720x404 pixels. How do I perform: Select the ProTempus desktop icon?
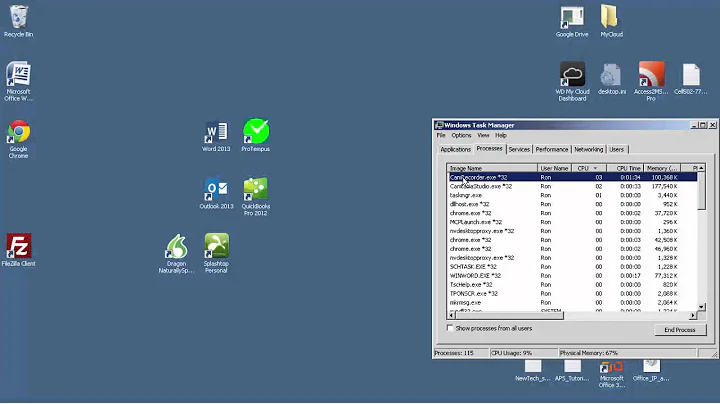[x=256, y=135]
